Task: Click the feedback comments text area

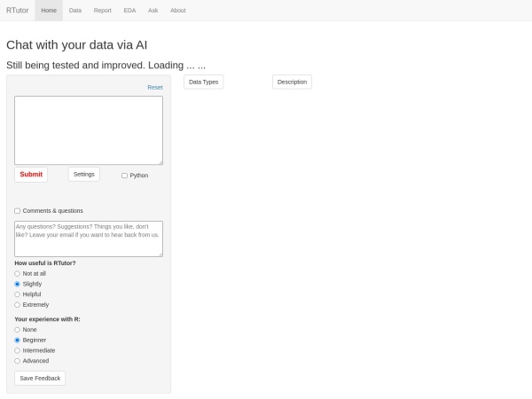Action: 89,239
